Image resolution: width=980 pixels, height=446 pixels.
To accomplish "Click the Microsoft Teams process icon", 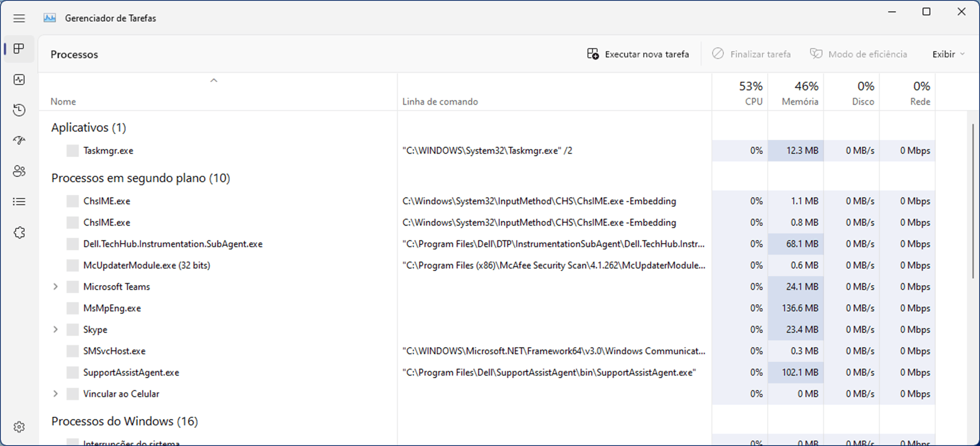I will 72,287.
